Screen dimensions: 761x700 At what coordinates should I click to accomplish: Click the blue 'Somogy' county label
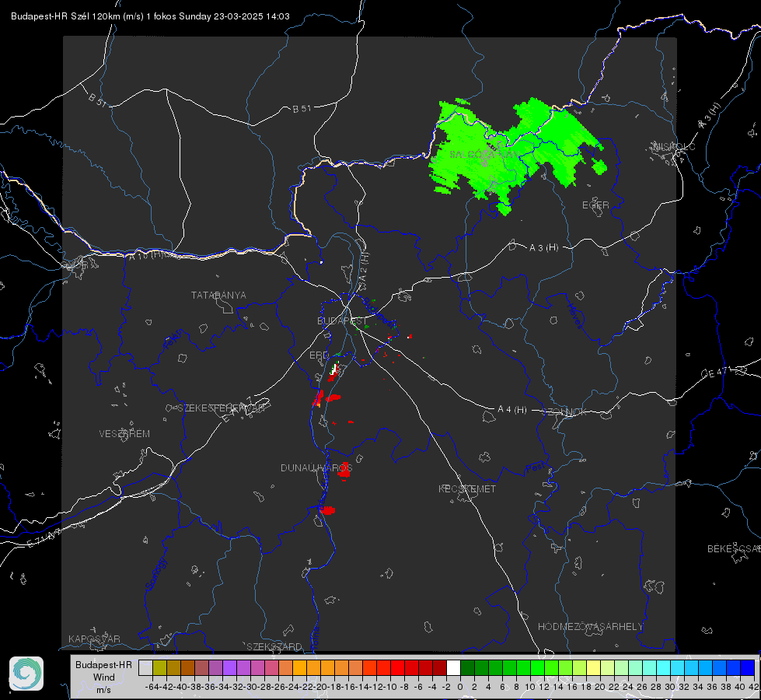[155, 574]
